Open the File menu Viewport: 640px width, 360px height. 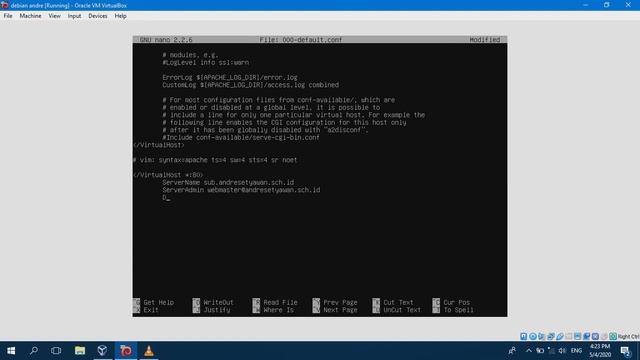tap(8, 16)
